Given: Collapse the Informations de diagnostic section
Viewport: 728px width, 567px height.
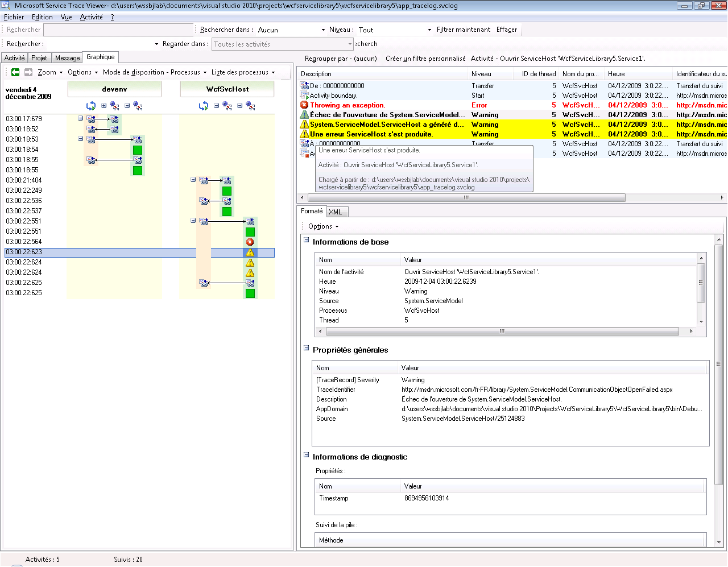Looking at the screenshot, I should click(x=307, y=455).
